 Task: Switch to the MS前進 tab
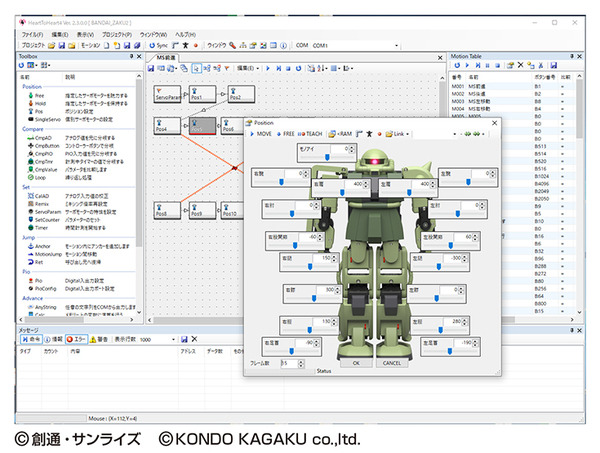click(x=166, y=57)
